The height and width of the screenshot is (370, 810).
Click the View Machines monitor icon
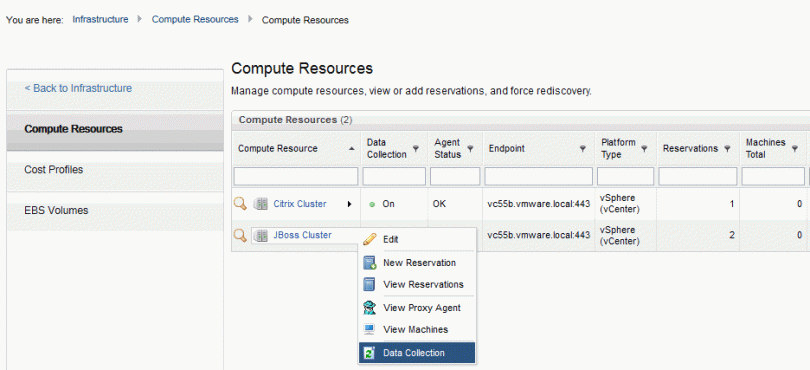pyautogui.click(x=369, y=329)
